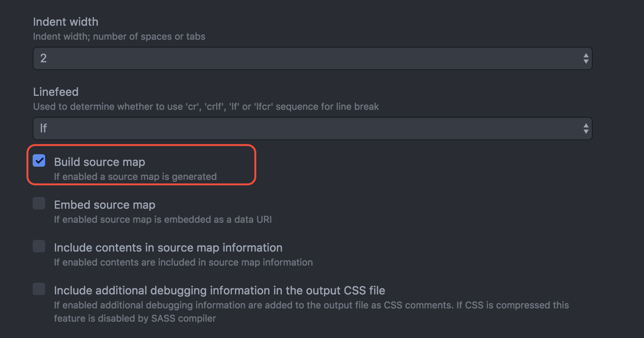Enable the Embed source map checkbox
644x338 pixels.
[39, 203]
